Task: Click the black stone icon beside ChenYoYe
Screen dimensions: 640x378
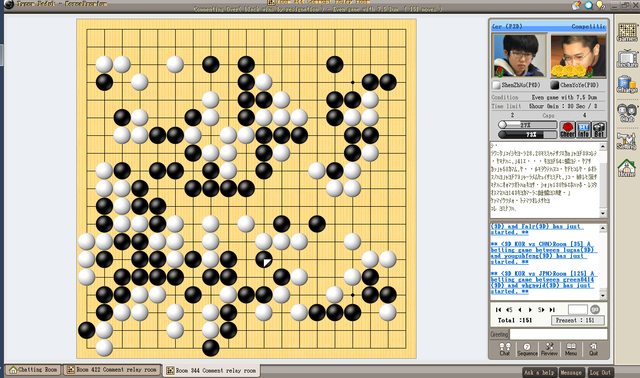Action: (555, 85)
